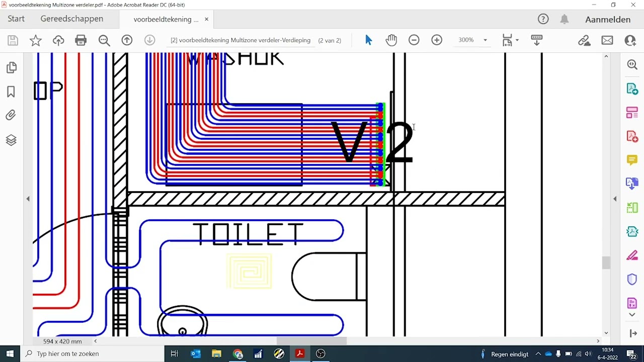Expand the left navigation pane arrow
Screen dimensions: 644x362
pos(28,199)
